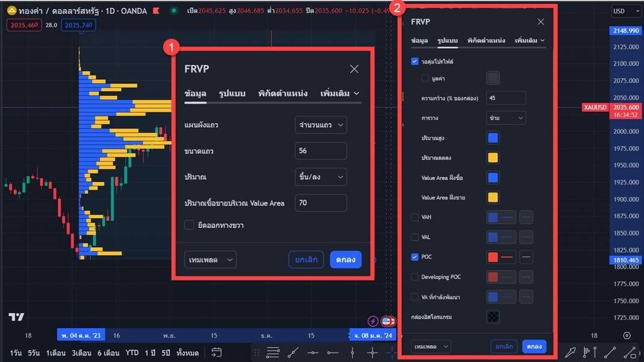
Task: Open เทมเพลต dropdown in the style dialog
Action: (430, 347)
